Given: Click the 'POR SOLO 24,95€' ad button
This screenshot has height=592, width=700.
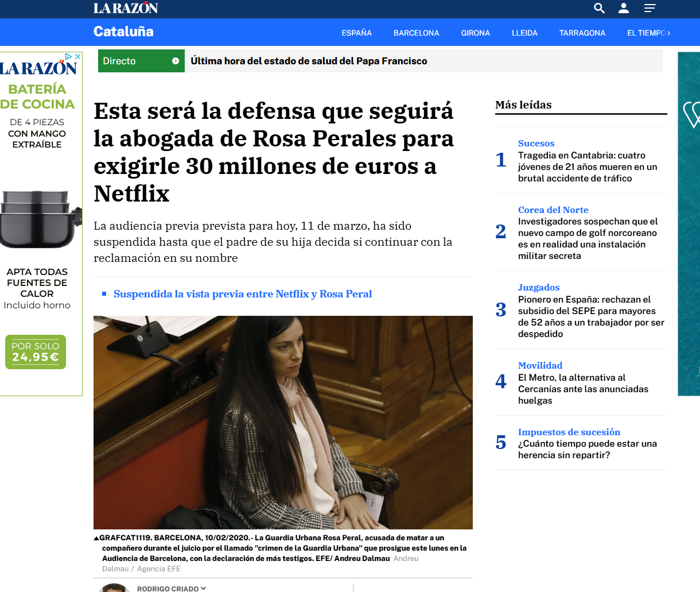Looking at the screenshot, I should tap(36, 351).
